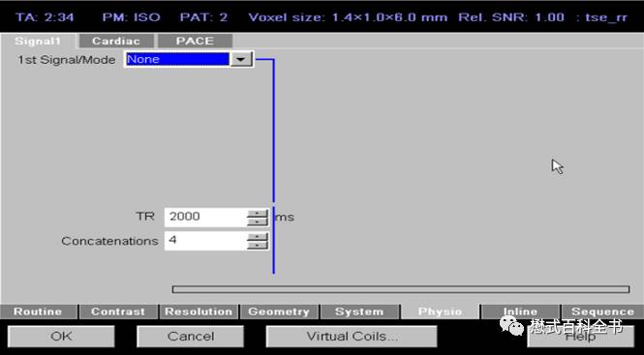Switch to the Cardiac tab

point(116,41)
